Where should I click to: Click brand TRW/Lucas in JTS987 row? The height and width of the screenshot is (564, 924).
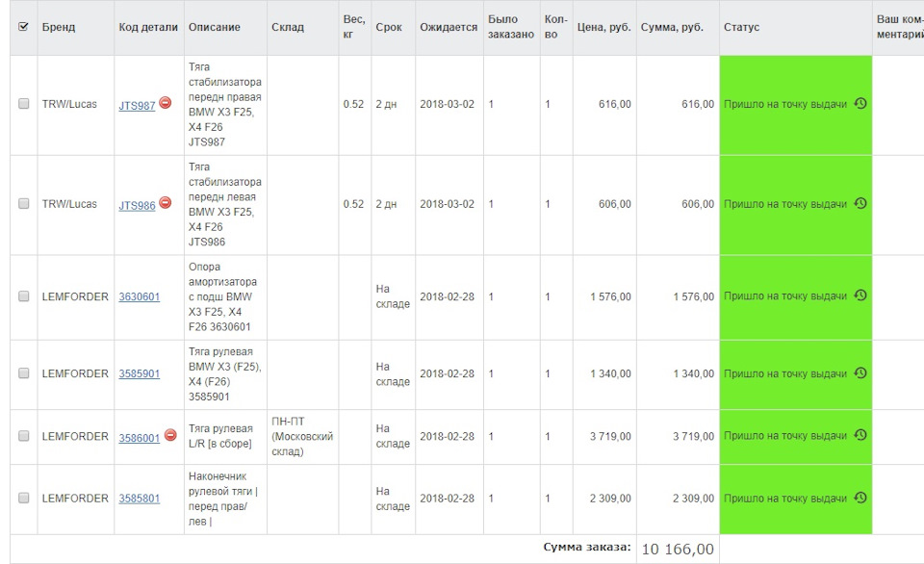[x=69, y=104]
